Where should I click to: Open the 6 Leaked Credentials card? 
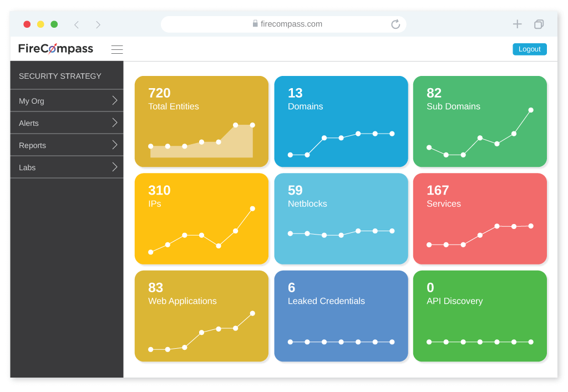(x=341, y=316)
